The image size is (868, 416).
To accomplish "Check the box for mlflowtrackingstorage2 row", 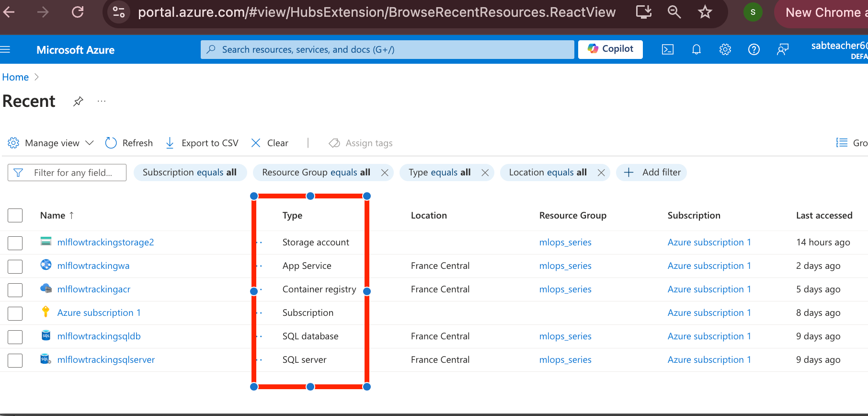I will [15, 243].
